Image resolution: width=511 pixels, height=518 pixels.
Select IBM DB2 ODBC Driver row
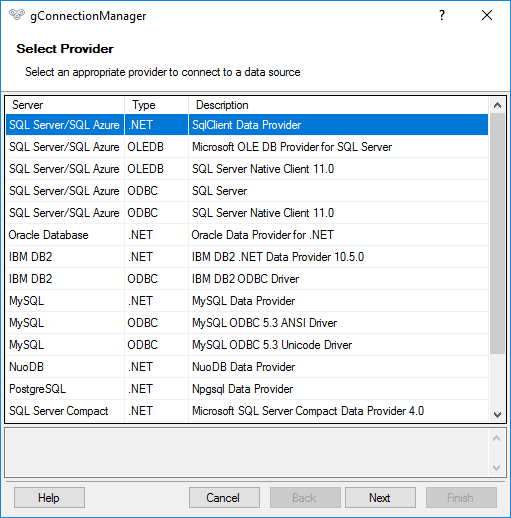pos(247,279)
